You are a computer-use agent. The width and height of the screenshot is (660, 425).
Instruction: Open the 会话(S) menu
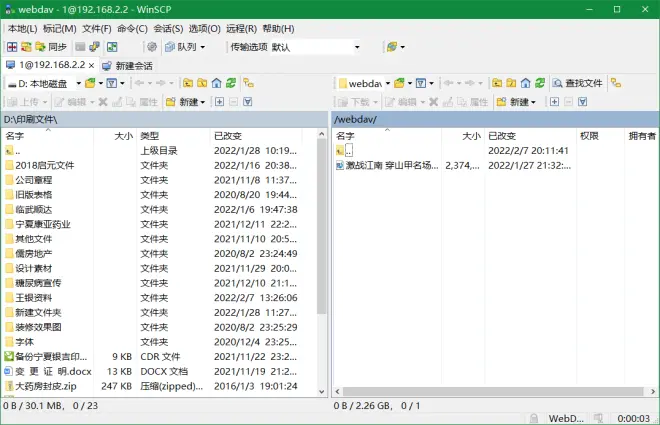(168, 29)
